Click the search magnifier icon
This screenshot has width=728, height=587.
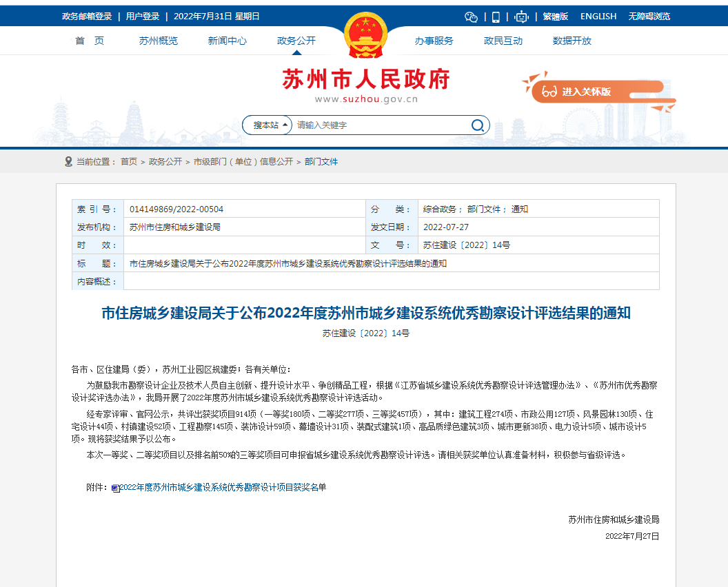pyautogui.click(x=478, y=125)
